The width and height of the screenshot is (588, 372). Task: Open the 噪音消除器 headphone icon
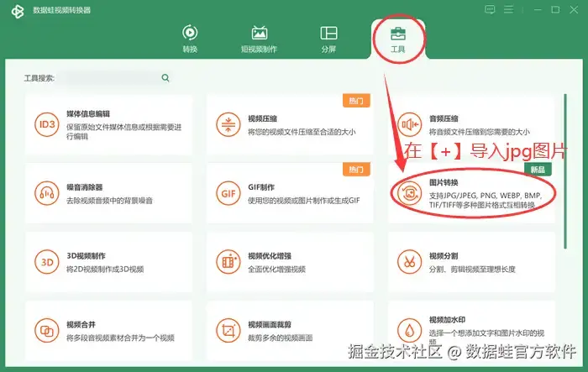47,193
